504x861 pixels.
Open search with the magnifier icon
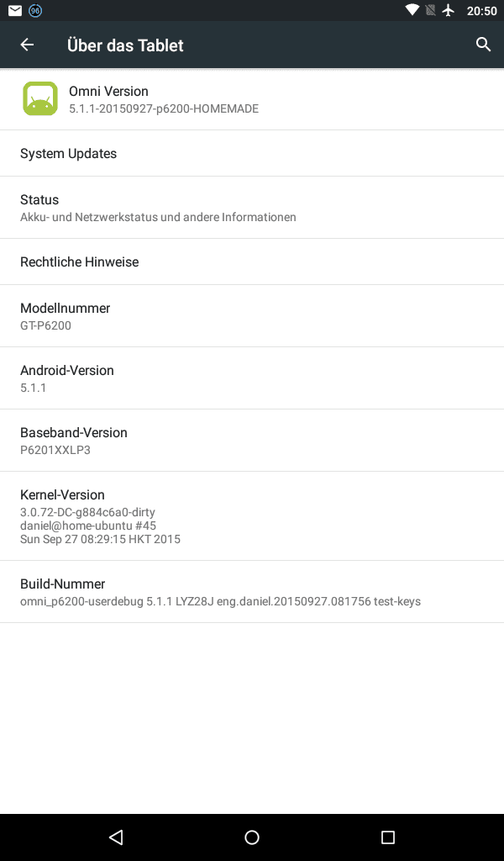point(483,45)
